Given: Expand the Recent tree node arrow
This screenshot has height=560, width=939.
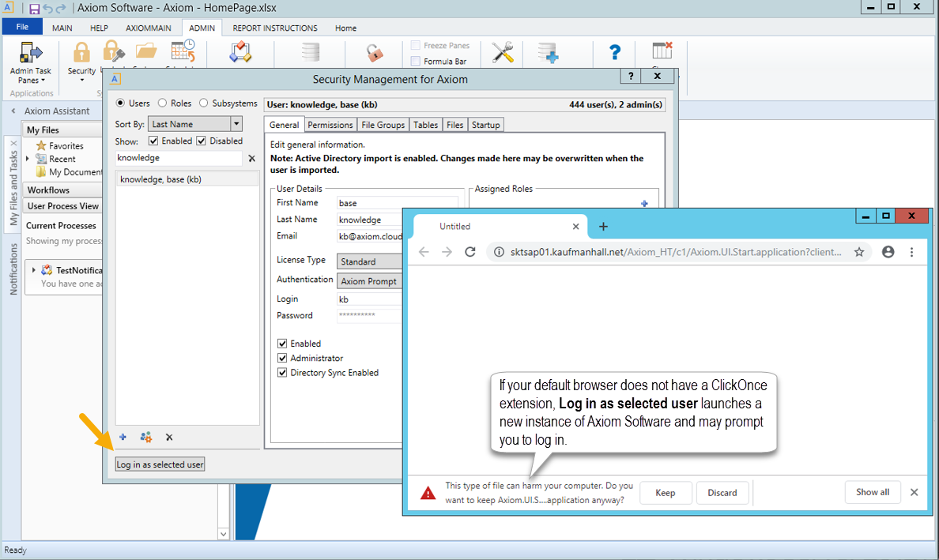Looking at the screenshot, I should click(28, 159).
